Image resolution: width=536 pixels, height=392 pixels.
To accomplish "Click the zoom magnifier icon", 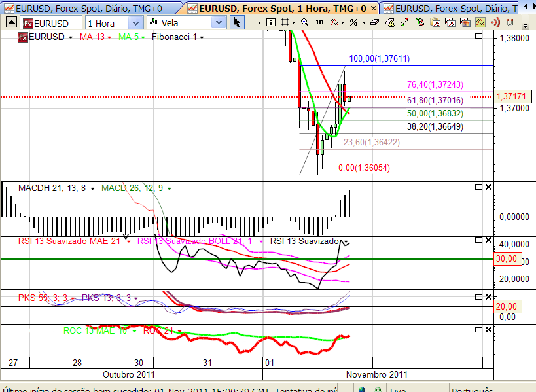I will 304,22.
